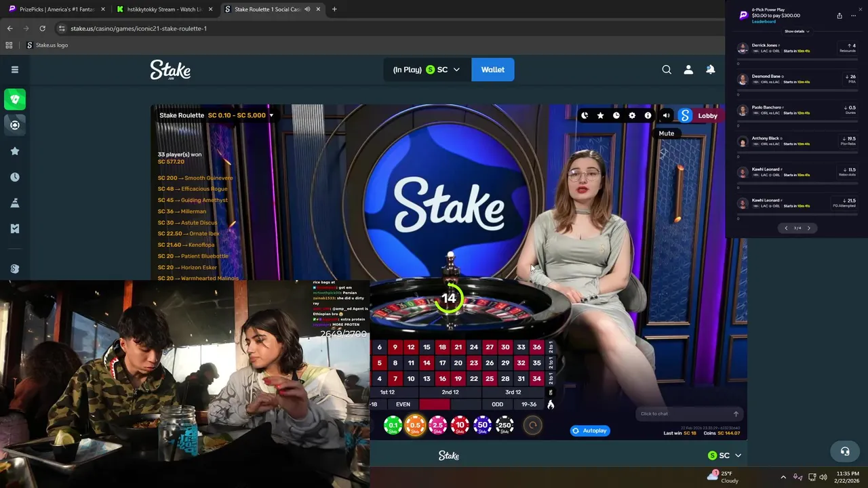Toggle Autoplay for roulette
Viewport: 868px width, 488px height.
(x=590, y=430)
